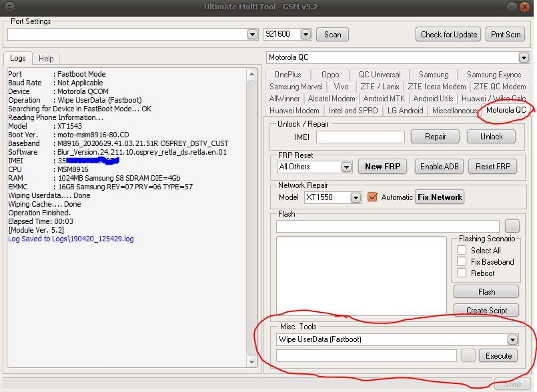Image resolution: width=537 pixels, height=392 pixels.
Task: Click the Flash button
Action: (486, 292)
